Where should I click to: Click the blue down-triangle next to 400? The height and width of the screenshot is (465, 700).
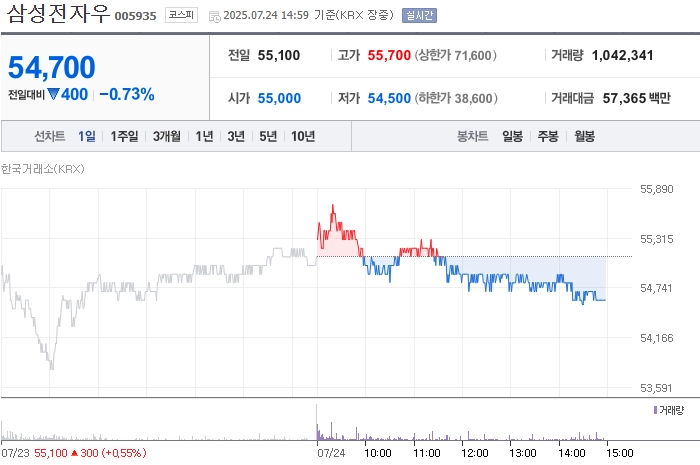pos(53,94)
